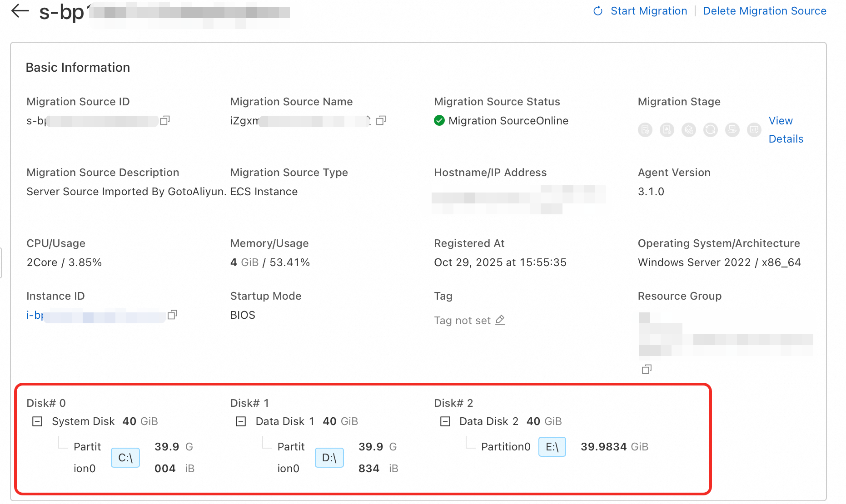Click the green Migration Source Online status icon
The width and height of the screenshot is (846, 504).
click(439, 120)
